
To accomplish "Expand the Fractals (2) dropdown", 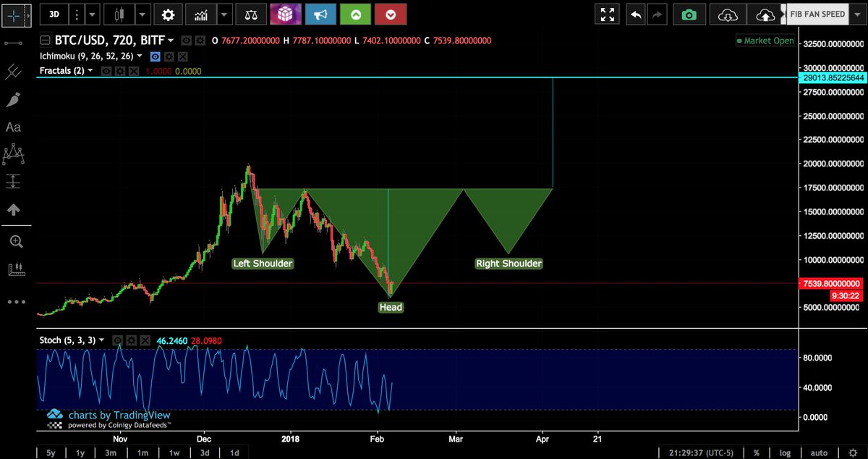I will pyautogui.click(x=90, y=71).
